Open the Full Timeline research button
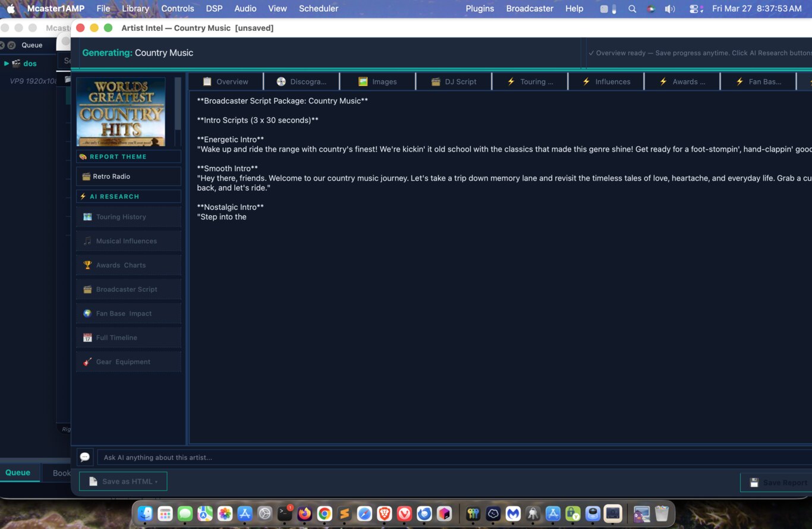 point(128,338)
